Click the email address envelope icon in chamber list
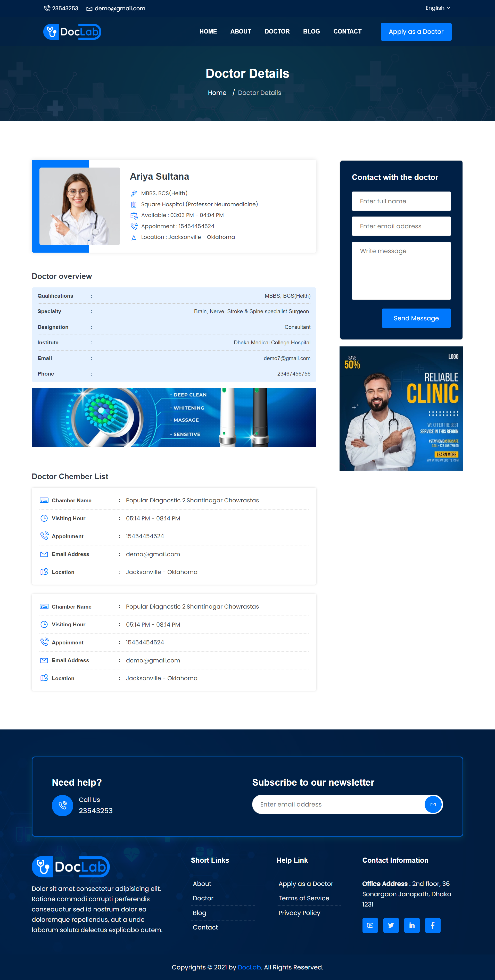 tap(44, 554)
